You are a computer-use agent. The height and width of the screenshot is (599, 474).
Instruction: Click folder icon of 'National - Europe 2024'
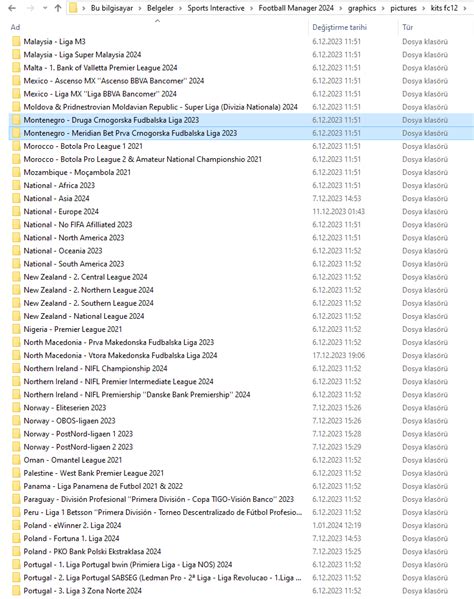(16, 211)
